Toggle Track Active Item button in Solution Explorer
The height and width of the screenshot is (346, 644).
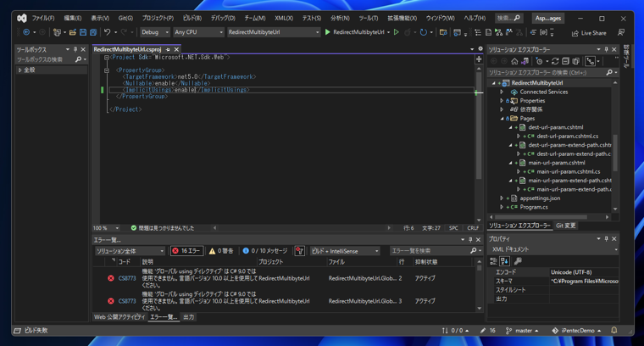pyautogui.click(x=591, y=61)
